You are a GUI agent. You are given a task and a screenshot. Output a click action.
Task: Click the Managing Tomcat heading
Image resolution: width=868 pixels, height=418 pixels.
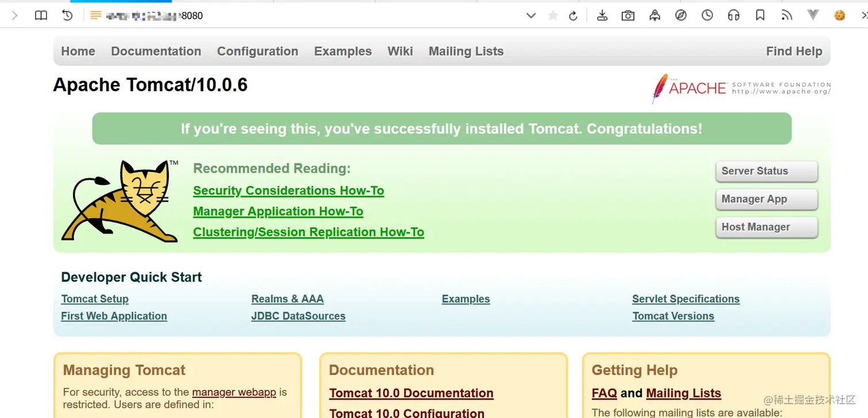(x=125, y=370)
